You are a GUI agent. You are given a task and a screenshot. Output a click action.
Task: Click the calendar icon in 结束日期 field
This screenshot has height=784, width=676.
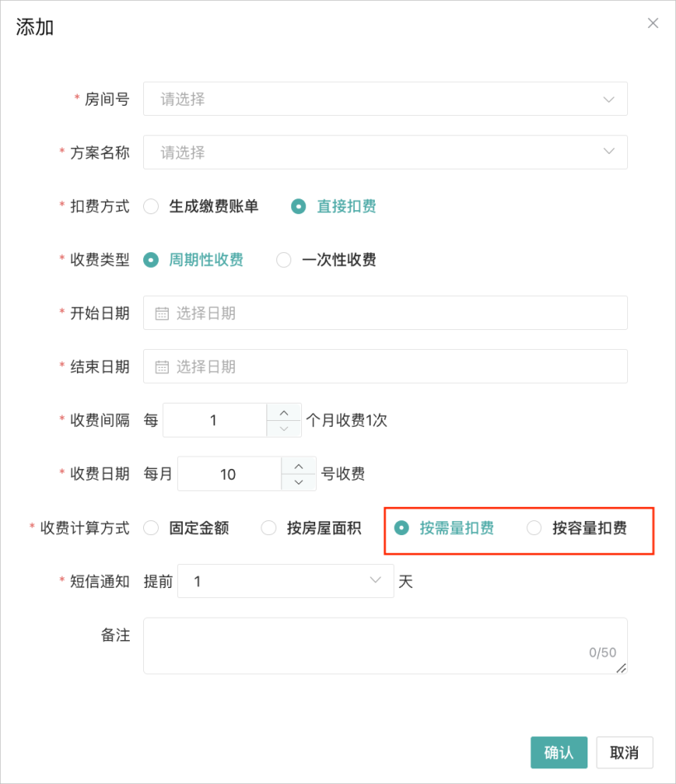162,366
